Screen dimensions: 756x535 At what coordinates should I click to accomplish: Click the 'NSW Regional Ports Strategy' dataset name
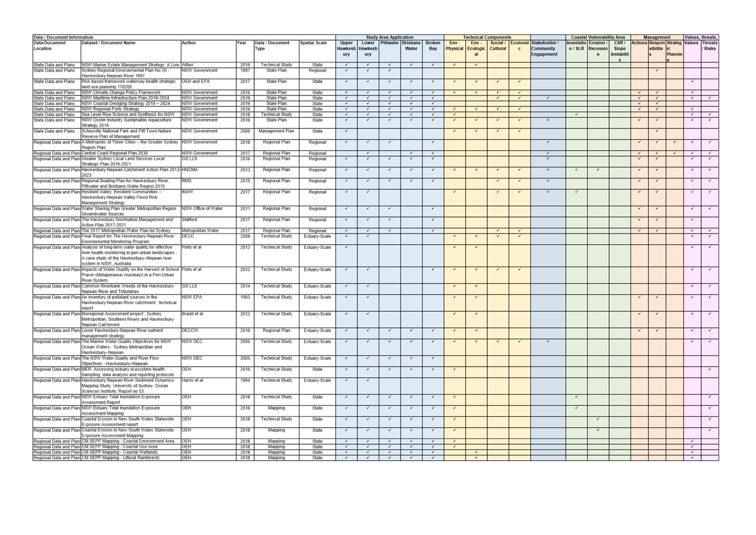click(130, 109)
